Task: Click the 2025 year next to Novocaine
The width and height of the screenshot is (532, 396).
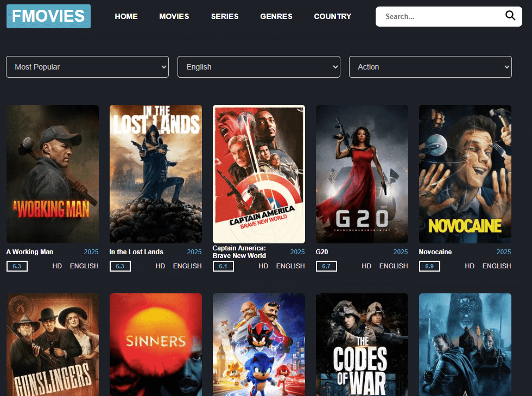Action: [x=504, y=252]
